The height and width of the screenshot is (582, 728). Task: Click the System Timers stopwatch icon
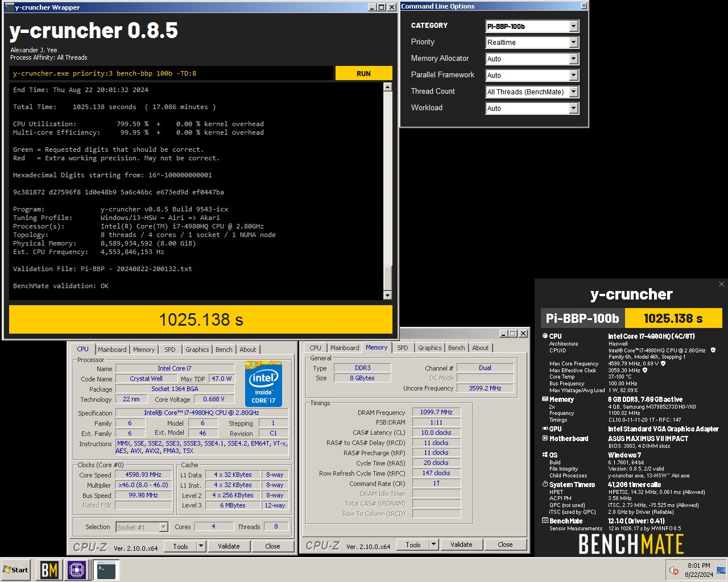(x=545, y=484)
